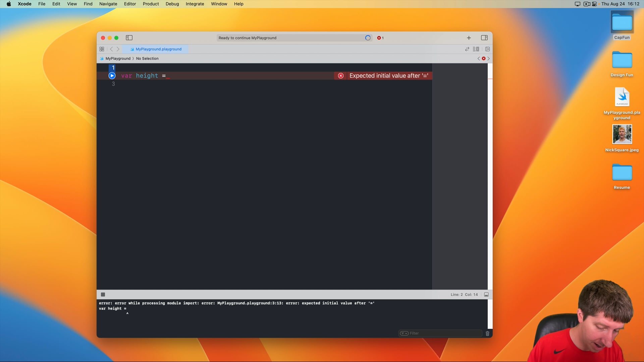
Task: Open the Xcode menu
Action: pyautogui.click(x=24, y=4)
